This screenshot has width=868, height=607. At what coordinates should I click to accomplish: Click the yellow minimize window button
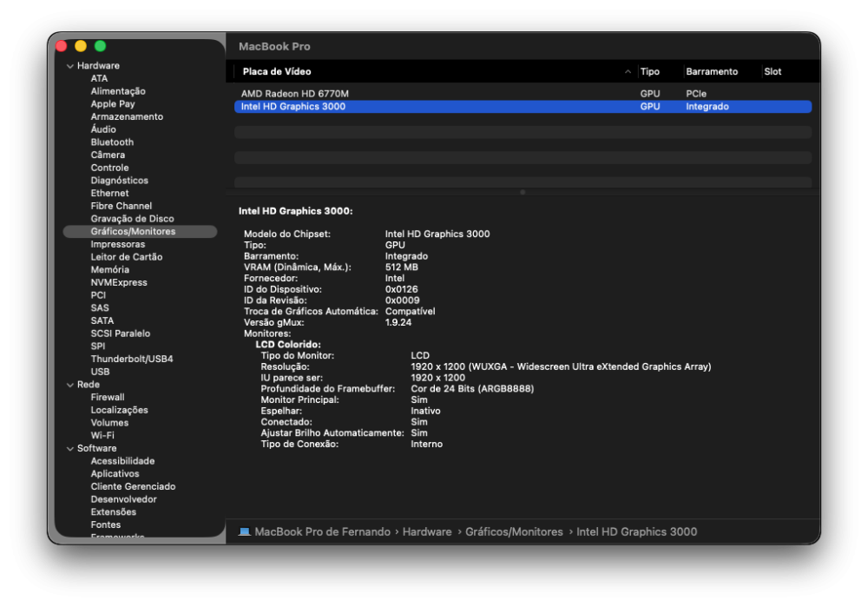coord(81,46)
